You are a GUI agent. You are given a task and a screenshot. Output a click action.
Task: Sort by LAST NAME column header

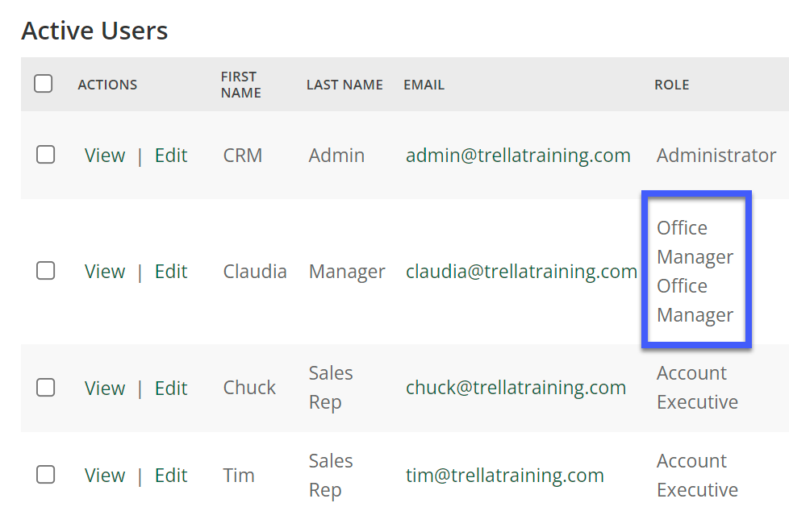pos(344,85)
